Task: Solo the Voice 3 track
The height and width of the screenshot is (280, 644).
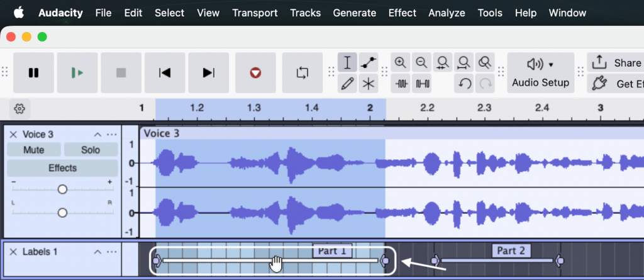Action: 91,150
